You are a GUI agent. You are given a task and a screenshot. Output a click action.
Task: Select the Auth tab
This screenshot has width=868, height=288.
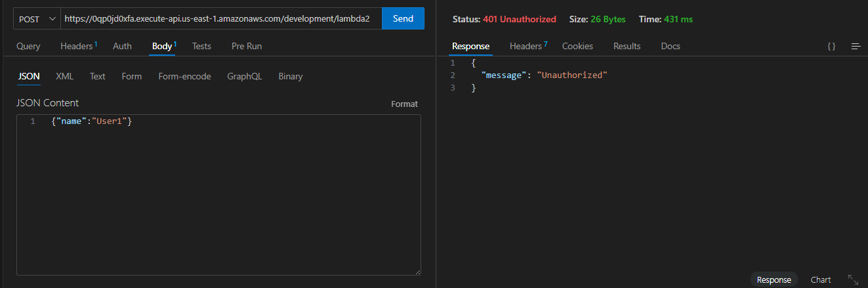[x=122, y=46]
